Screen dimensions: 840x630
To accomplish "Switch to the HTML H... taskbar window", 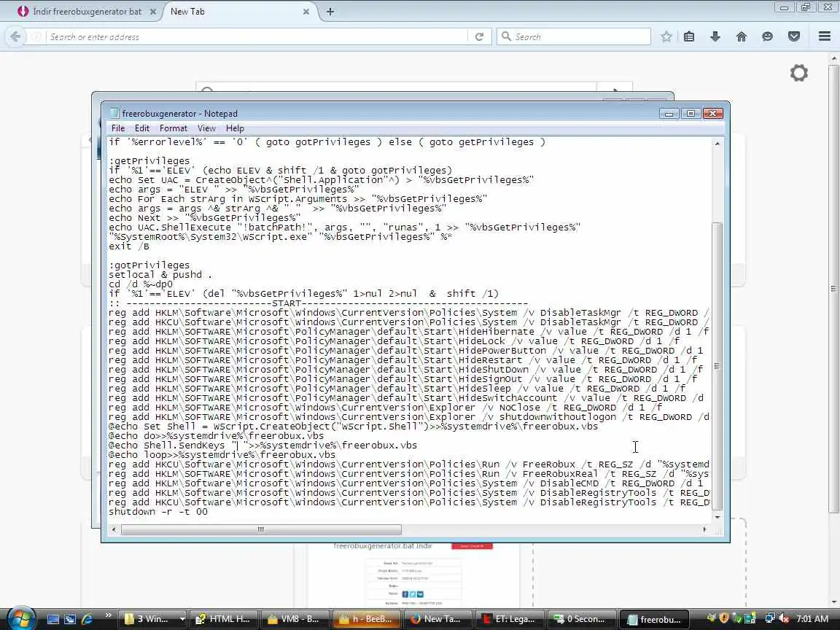I will tap(223, 619).
